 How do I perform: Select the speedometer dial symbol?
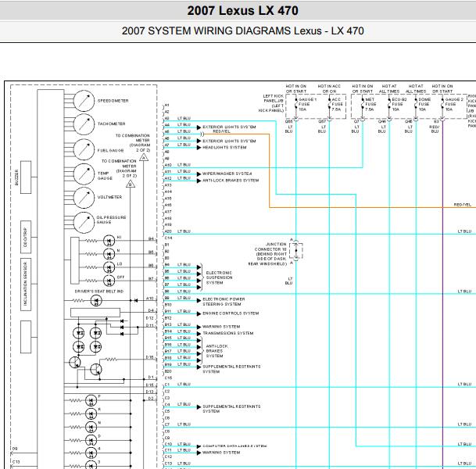pos(84,101)
